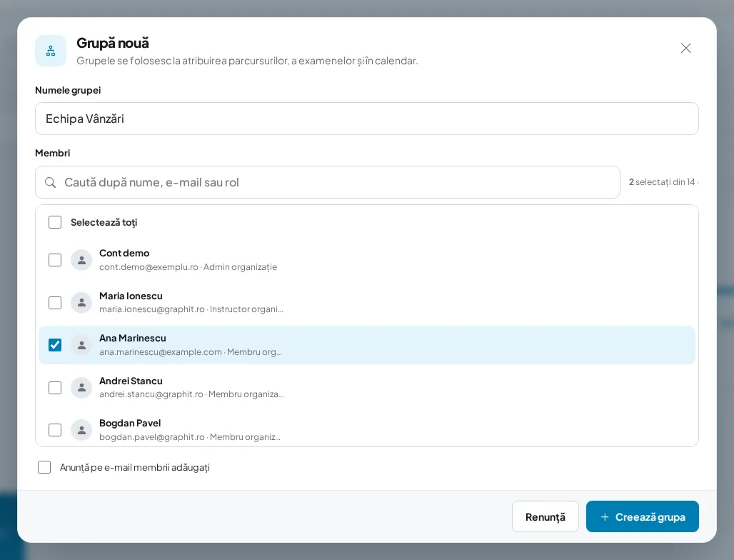
Task: Click the avatar icon for Cont demo
Action: [x=81, y=260]
